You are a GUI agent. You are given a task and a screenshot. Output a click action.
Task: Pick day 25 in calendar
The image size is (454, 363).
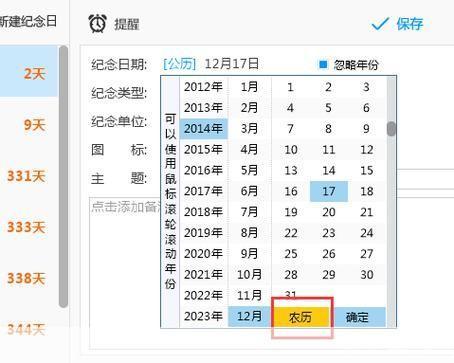click(291, 254)
